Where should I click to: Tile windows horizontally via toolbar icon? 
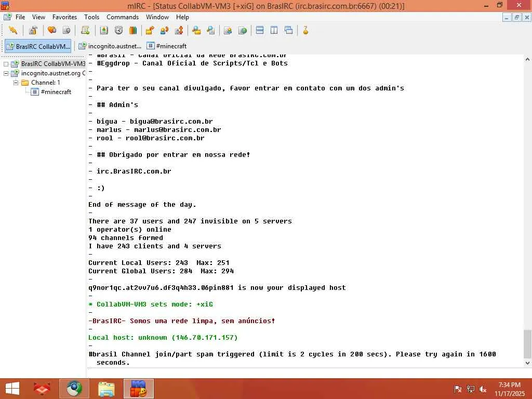[x=260, y=31]
